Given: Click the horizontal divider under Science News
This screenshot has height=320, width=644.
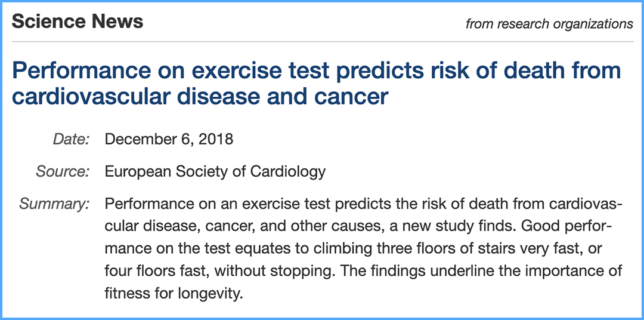Looking at the screenshot, I should pyautogui.click(x=322, y=41).
